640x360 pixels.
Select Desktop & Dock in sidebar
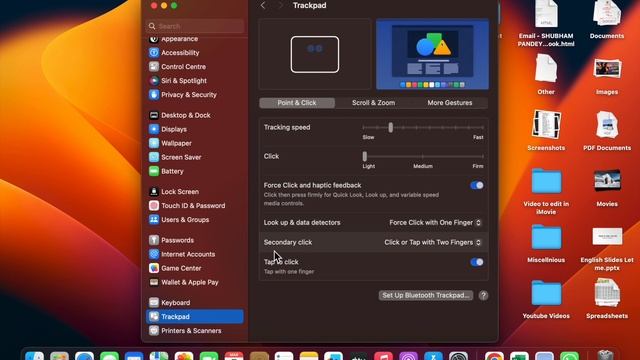[x=180, y=115]
